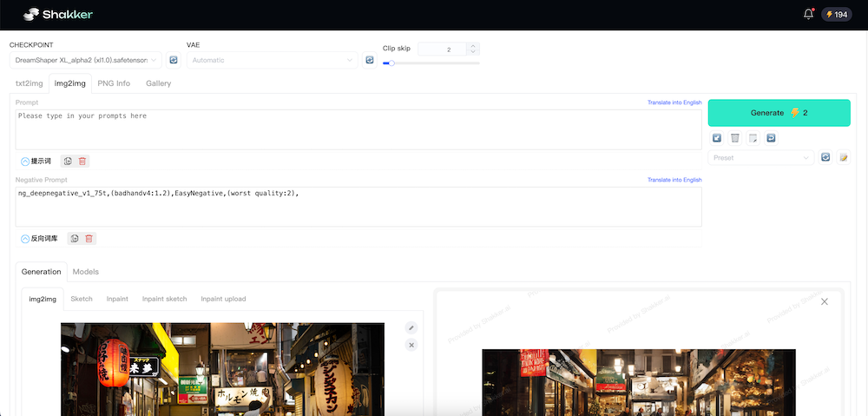Switch to the txt2img tab

point(30,83)
